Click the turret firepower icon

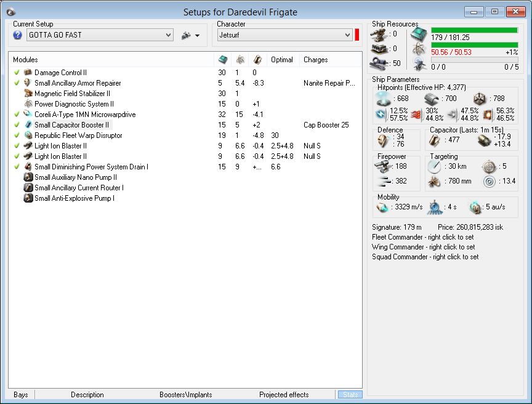[x=383, y=166]
